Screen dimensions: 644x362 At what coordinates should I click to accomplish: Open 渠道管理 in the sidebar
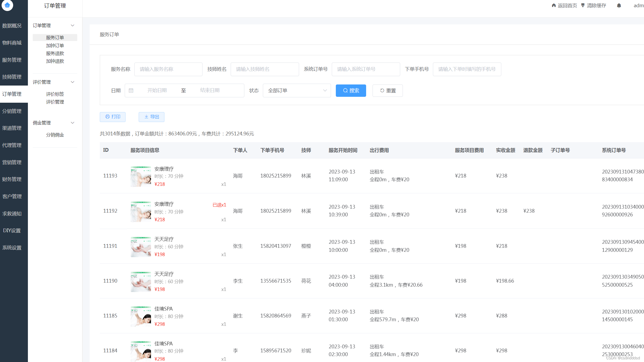click(x=12, y=128)
